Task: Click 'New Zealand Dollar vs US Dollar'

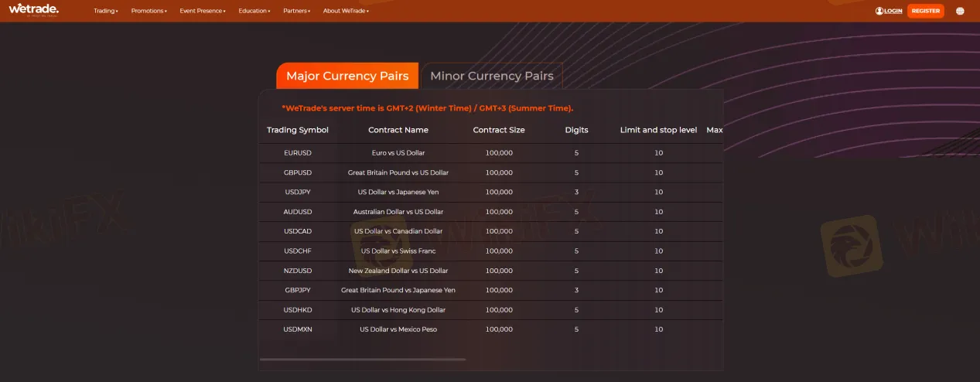Action: [398, 271]
